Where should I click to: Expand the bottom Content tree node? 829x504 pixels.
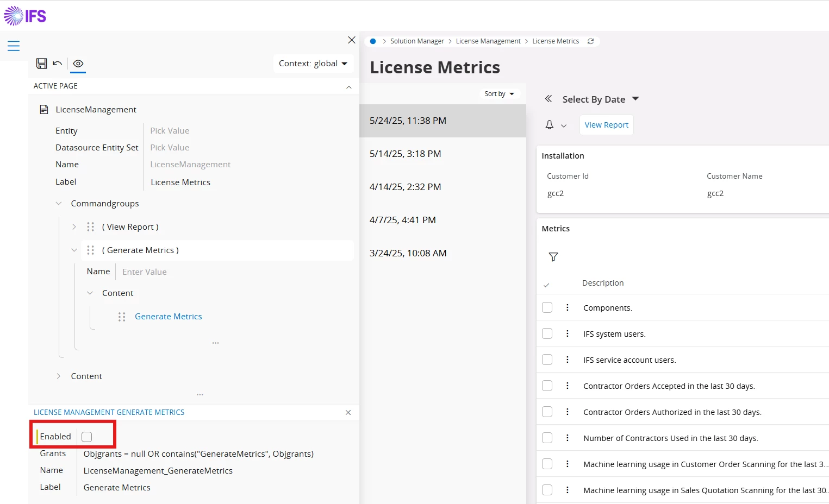59,376
